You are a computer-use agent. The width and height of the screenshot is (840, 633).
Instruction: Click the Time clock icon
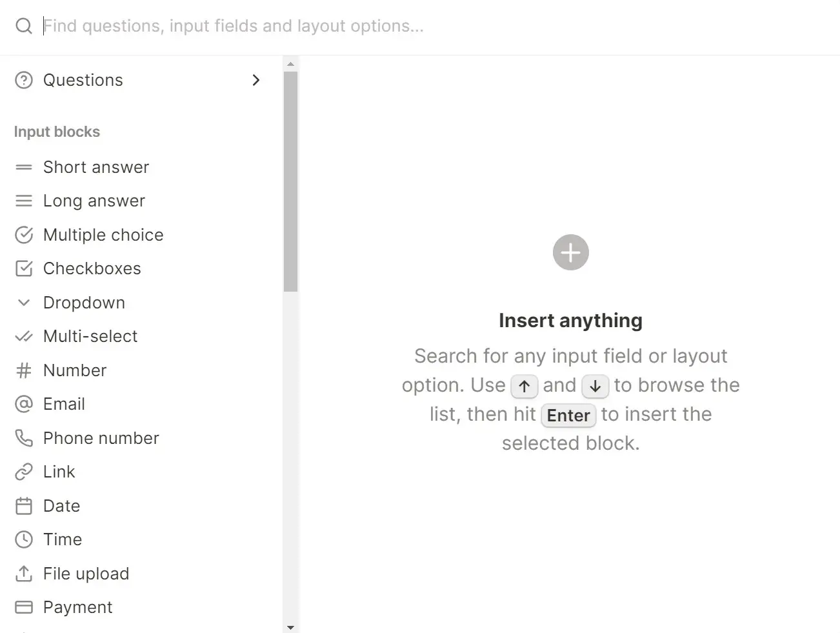pyautogui.click(x=24, y=539)
